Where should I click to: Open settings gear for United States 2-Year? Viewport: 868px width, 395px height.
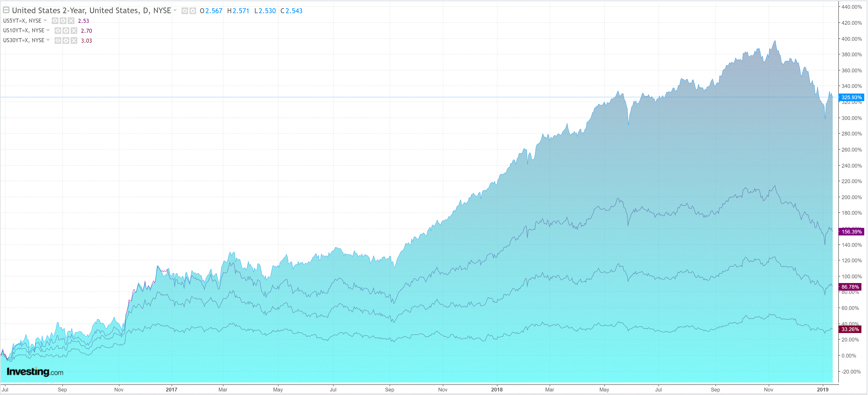tap(193, 11)
